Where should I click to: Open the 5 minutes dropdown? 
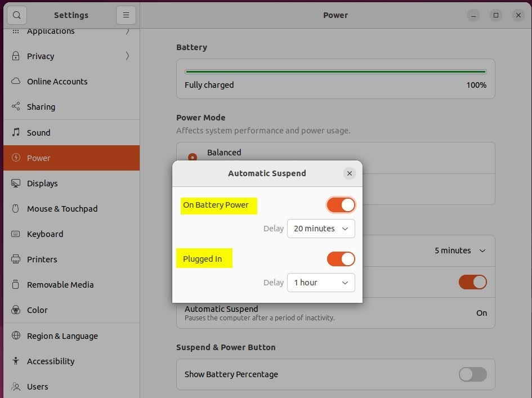pos(460,251)
